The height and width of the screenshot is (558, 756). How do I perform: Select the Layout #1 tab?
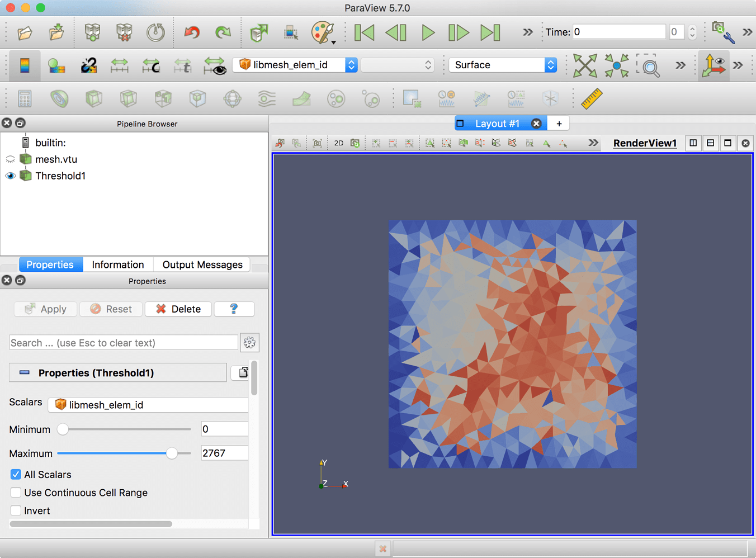pos(498,124)
